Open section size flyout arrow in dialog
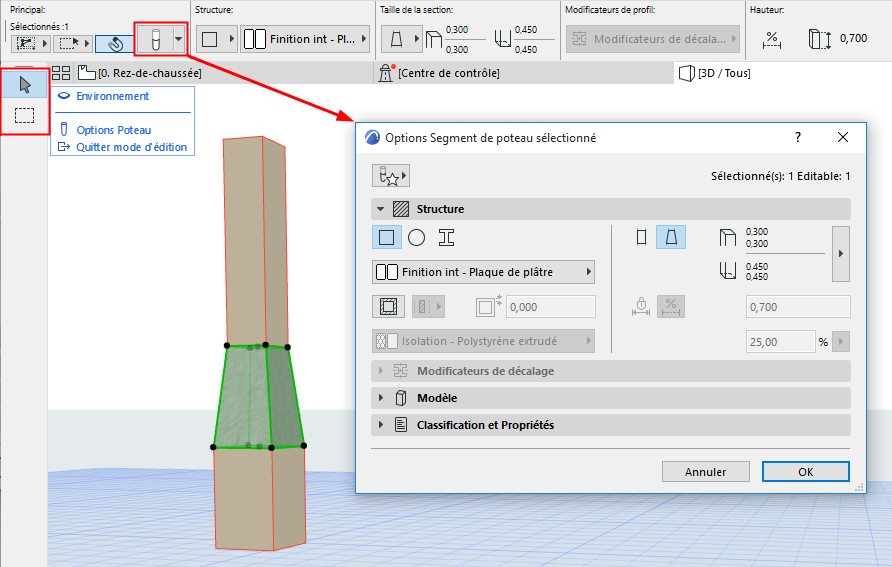This screenshot has width=892, height=567. [841, 254]
